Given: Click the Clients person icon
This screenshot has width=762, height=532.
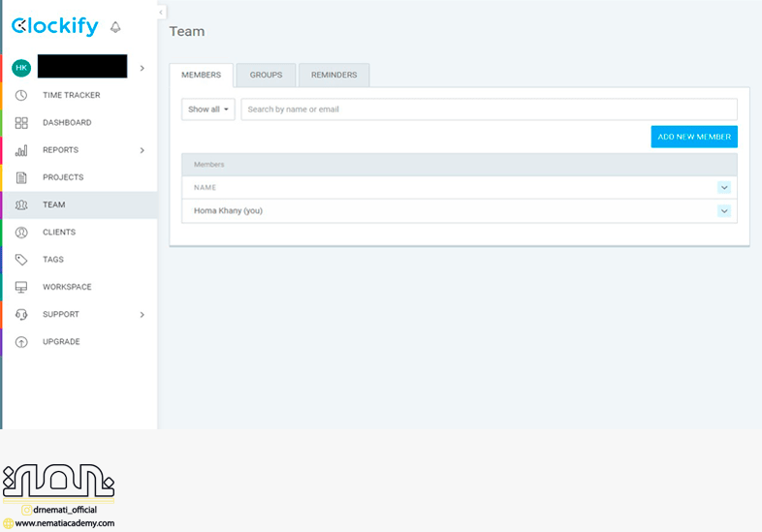Looking at the screenshot, I should click(21, 233).
